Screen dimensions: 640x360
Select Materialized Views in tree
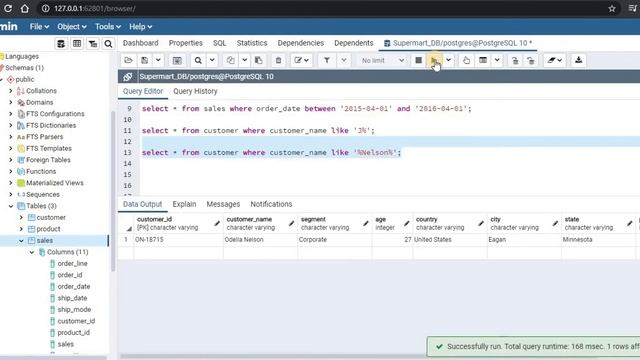point(55,183)
